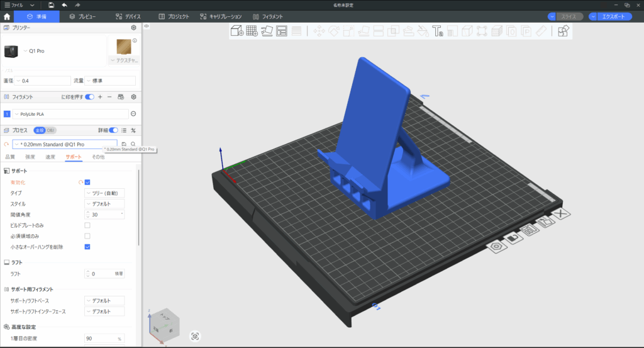Click the Auto orient toolbar icon
644x348 pixels.
[x=267, y=30]
